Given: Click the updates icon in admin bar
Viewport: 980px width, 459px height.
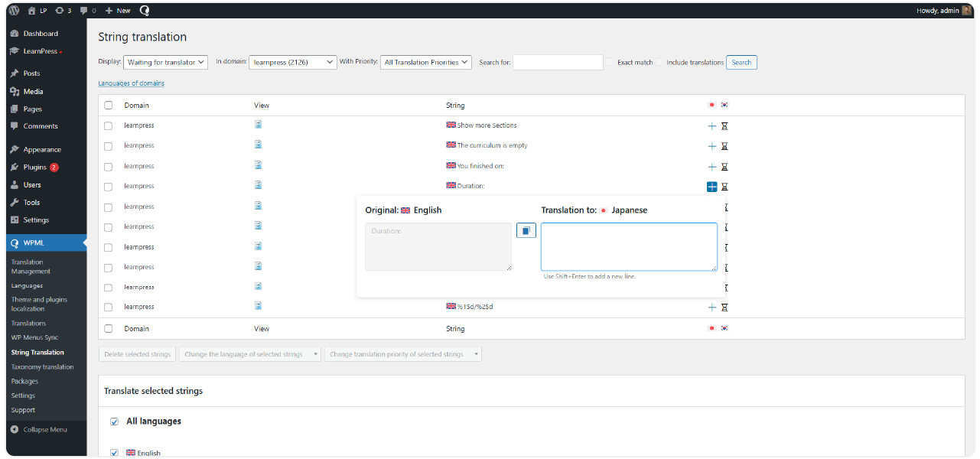Looking at the screenshot, I should tap(63, 11).
